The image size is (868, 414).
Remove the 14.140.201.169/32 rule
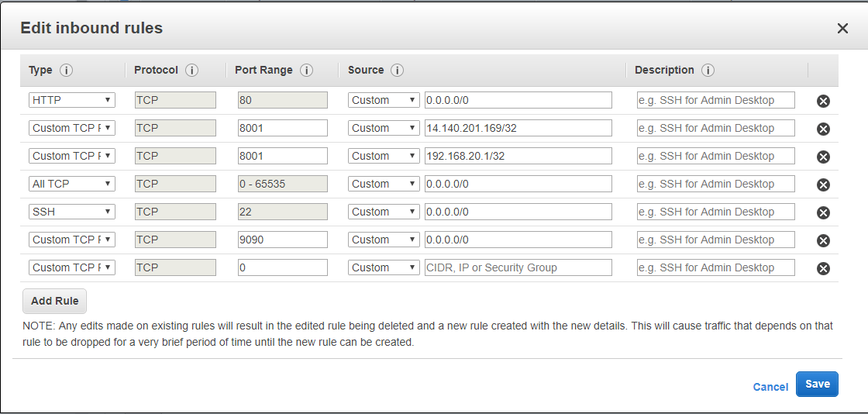pyautogui.click(x=823, y=129)
